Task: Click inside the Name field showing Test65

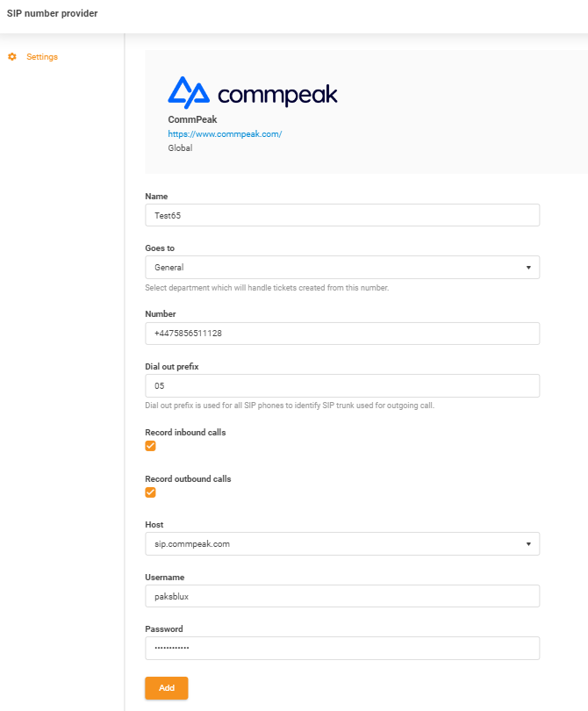Action: pyautogui.click(x=342, y=214)
